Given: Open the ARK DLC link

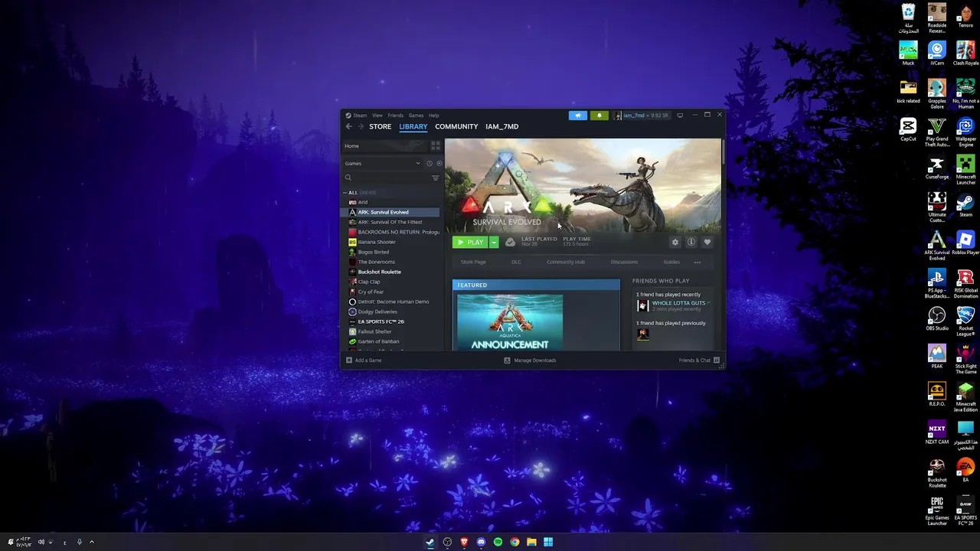Looking at the screenshot, I should click(516, 262).
